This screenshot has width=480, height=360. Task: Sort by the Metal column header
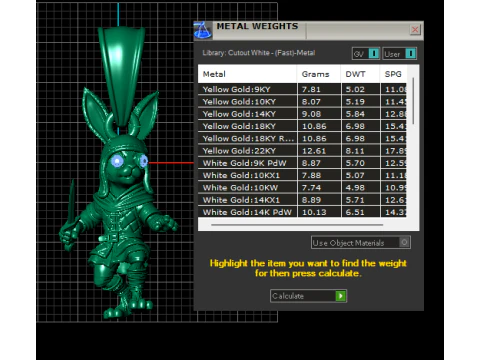coord(247,74)
